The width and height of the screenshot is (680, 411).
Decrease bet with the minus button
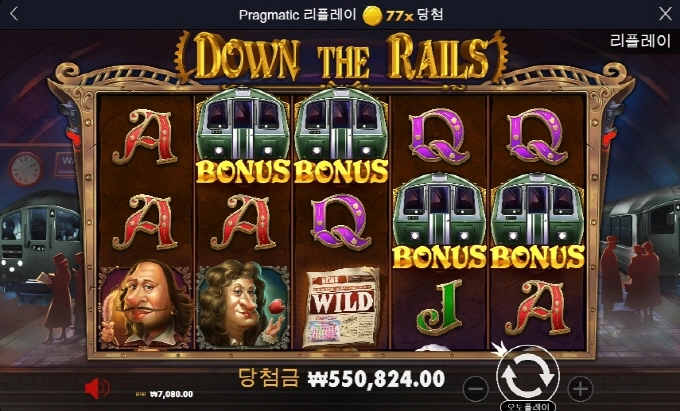(x=475, y=388)
